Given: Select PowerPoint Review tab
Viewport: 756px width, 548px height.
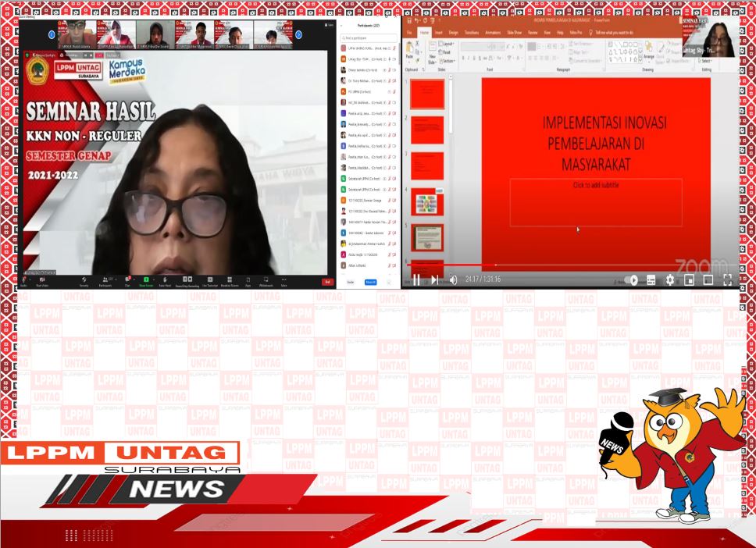Looking at the screenshot, I should pyautogui.click(x=533, y=33).
